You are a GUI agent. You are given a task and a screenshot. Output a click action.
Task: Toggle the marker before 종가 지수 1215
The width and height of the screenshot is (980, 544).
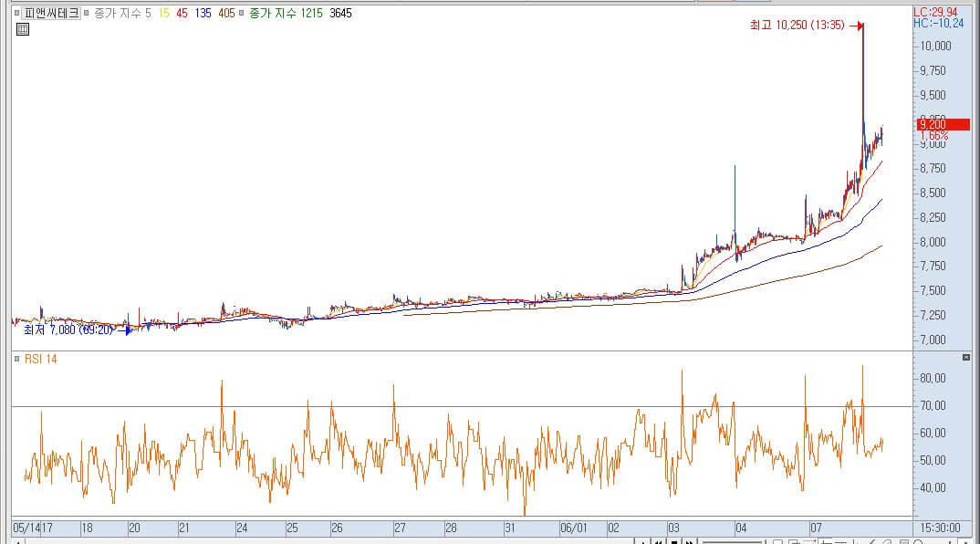241,13
